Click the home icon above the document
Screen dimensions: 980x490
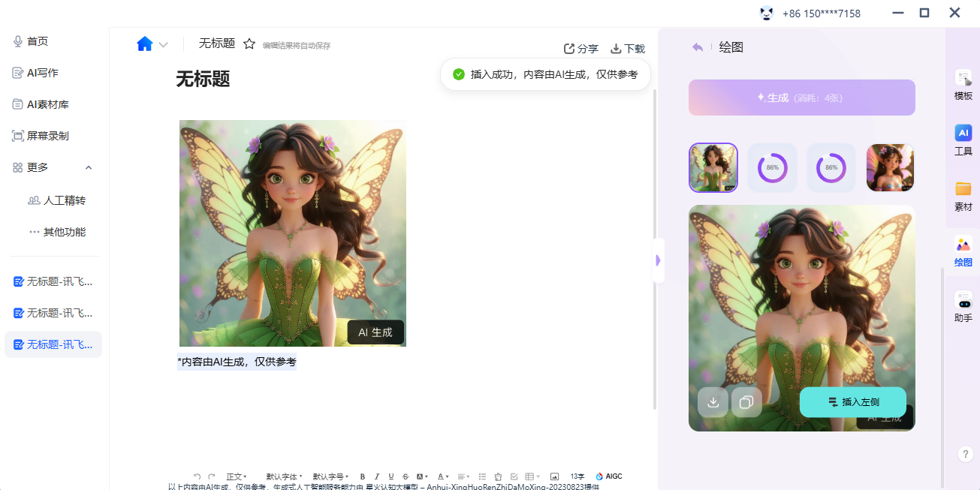pyautogui.click(x=145, y=44)
